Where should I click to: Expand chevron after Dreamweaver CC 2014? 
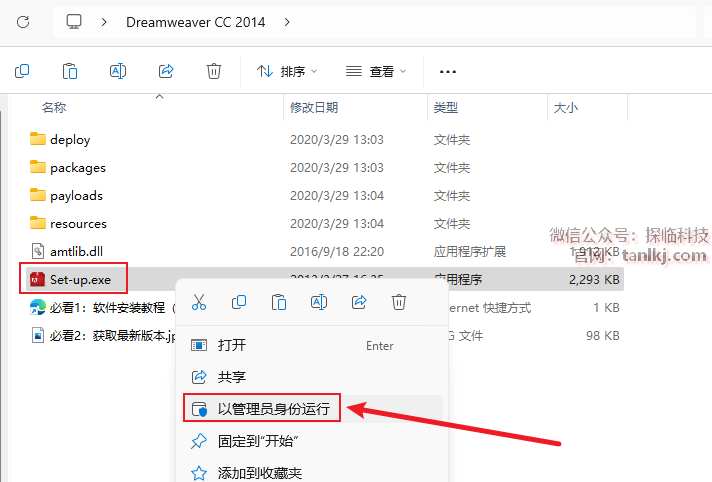pyautogui.click(x=287, y=22)
